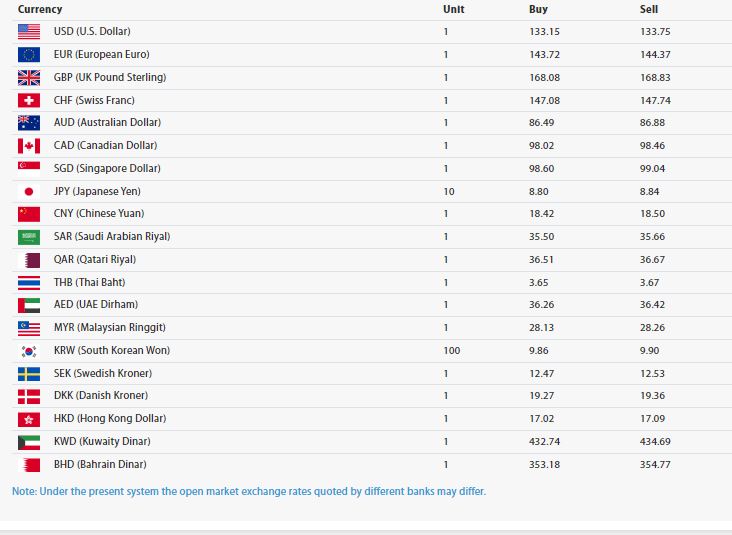Select the CNY (Chinese Yuan) label
Screen dimensions: 732x535
[99, 214]
